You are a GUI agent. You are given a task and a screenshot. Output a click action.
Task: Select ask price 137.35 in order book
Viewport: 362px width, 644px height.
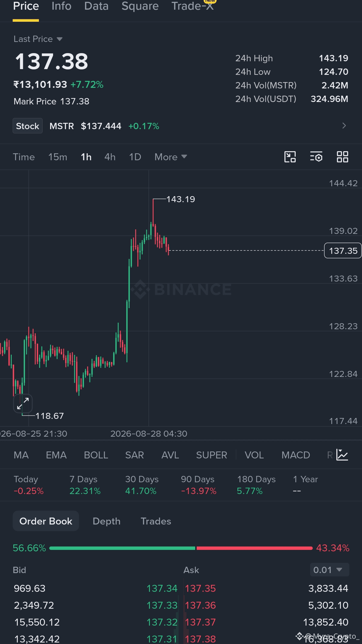pyautogui.click(x=200, y=588)
